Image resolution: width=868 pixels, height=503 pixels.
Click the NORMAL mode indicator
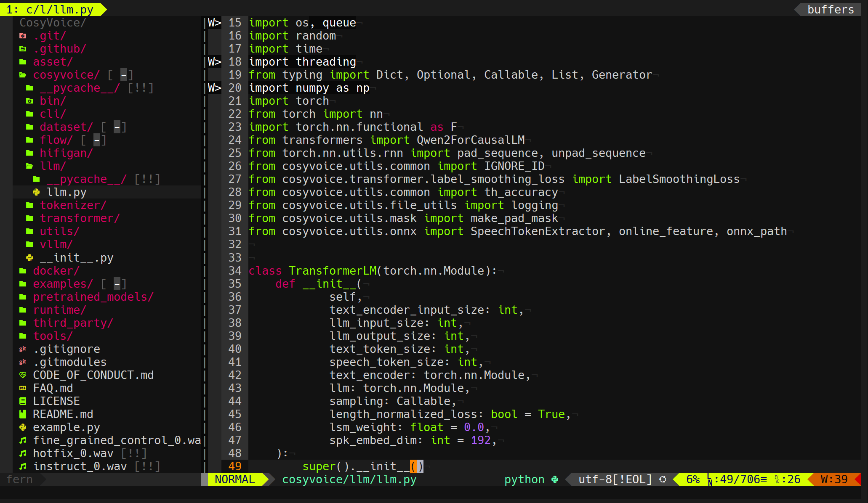tap(234, 479)
